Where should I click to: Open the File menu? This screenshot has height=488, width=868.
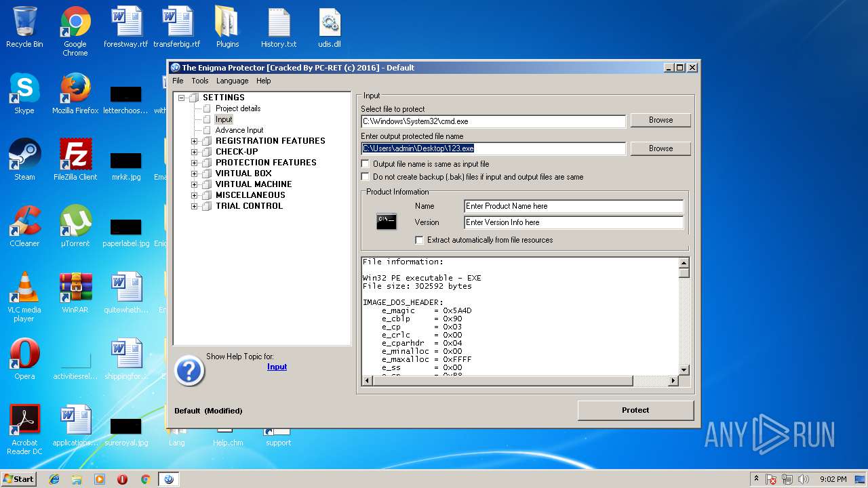[178, 81]
